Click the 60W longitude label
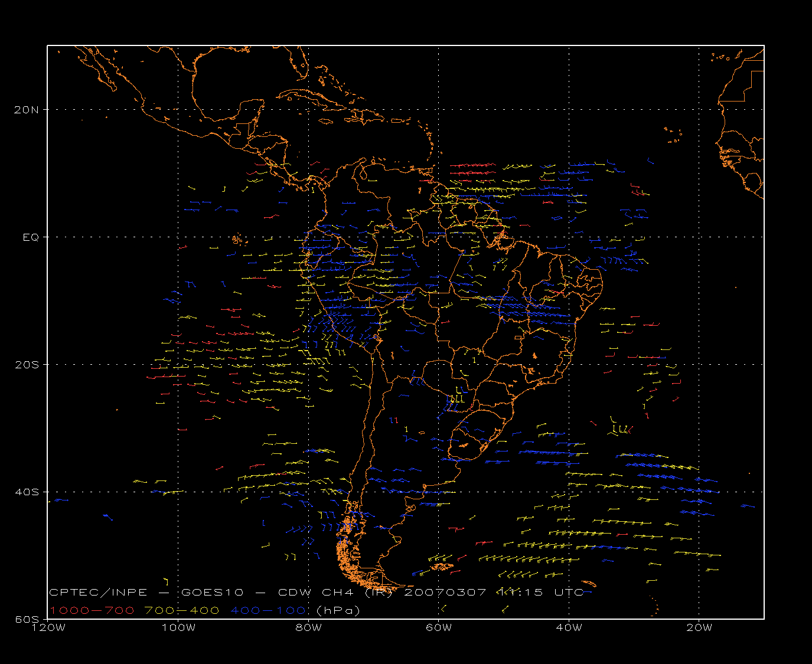Image resolution: width=812 pixels, height=664 pixels. [439, 628]
